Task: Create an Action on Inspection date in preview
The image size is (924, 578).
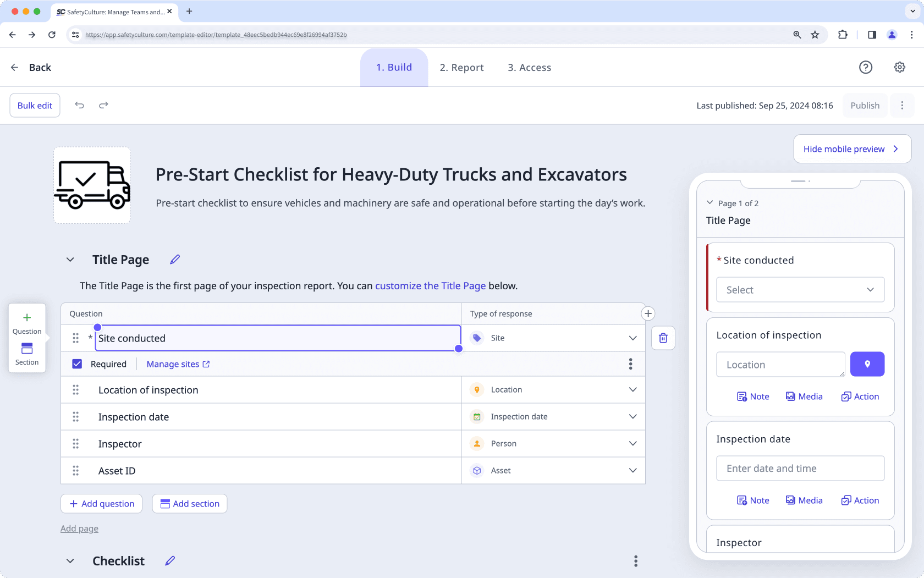Action: tap(860, 500)
